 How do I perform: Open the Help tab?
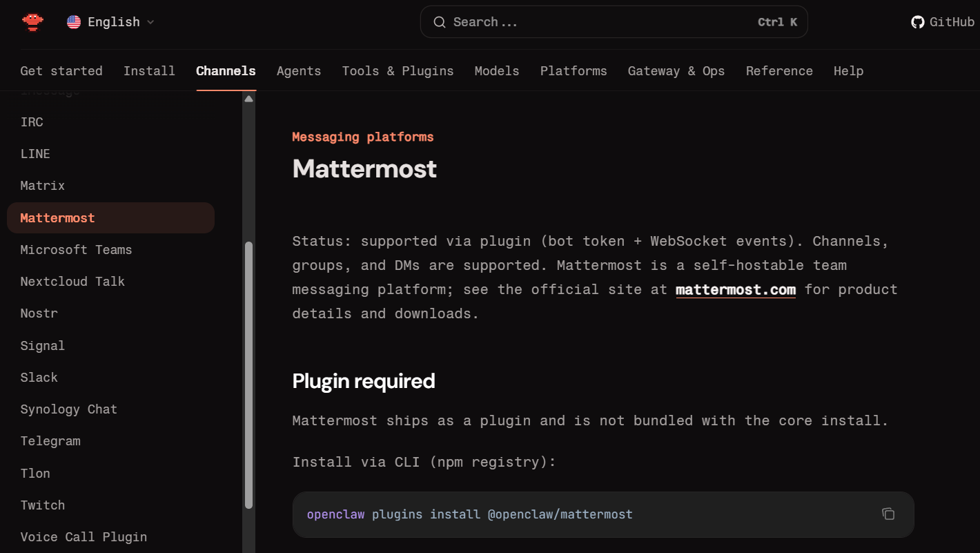848,71
